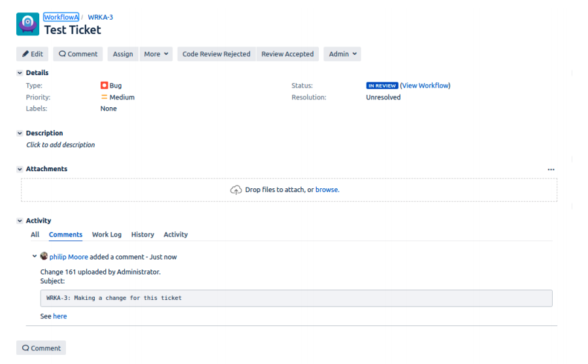The height and width of the screenshot is (364, 588).
Task: Click the attachment drop zone text
Action: click(292, 190)
